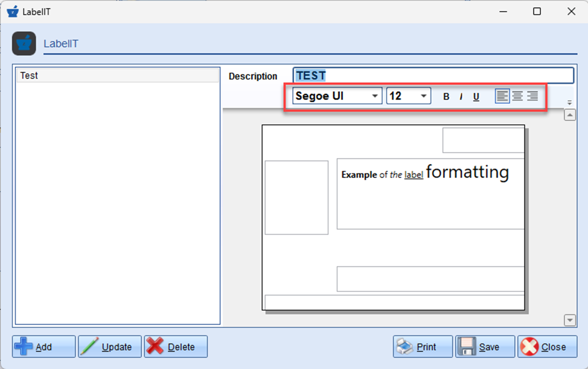Center align the label text

[x=517, y=96]
